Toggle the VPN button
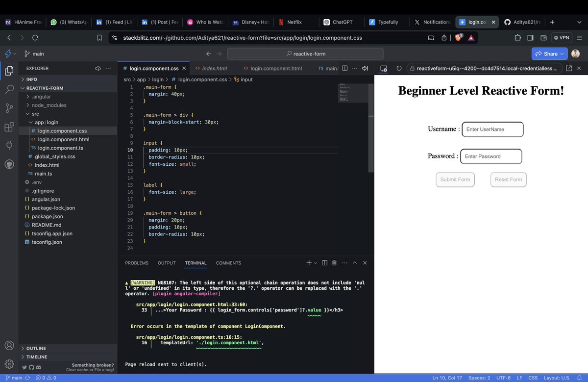This screenshot has width=588, height=382. click(562, 37)
